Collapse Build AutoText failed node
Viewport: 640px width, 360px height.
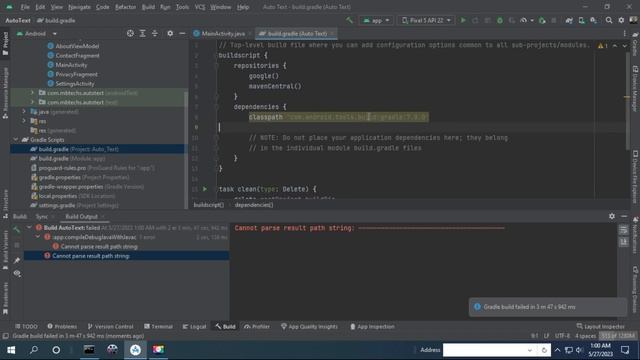pos(29,227)
